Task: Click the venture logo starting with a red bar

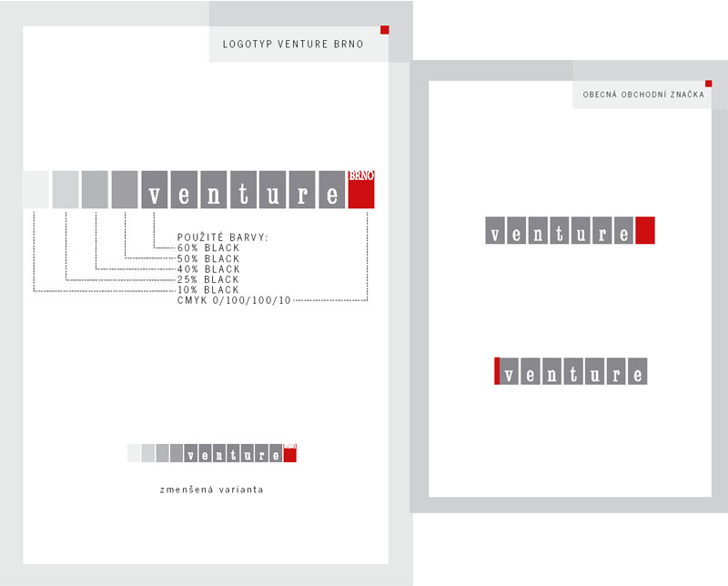Action: [x=571, y=371]
